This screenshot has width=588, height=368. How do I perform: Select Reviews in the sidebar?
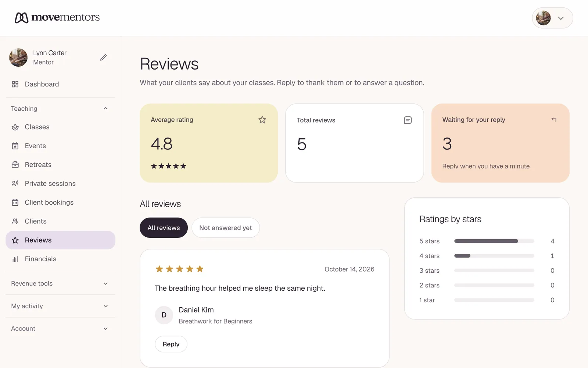pos(60,240)
